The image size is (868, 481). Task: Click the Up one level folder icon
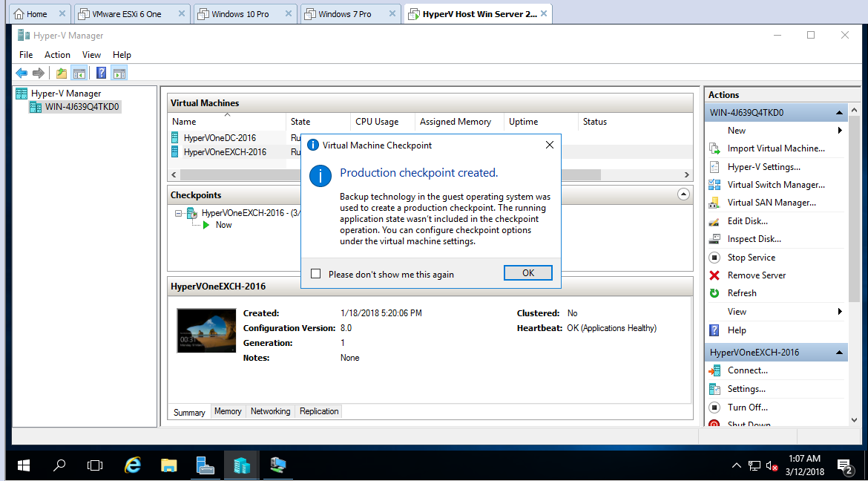(62, 73)
